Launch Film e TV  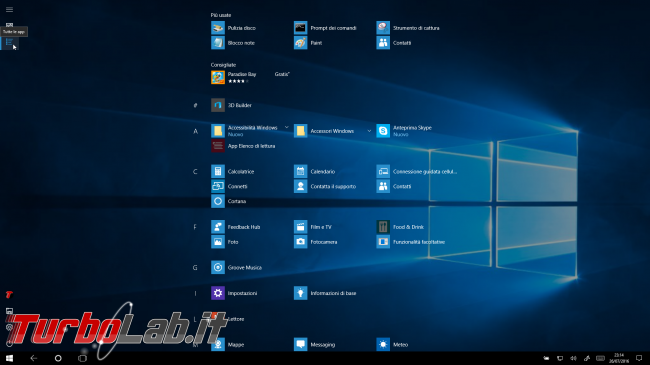tap(313, 227)
